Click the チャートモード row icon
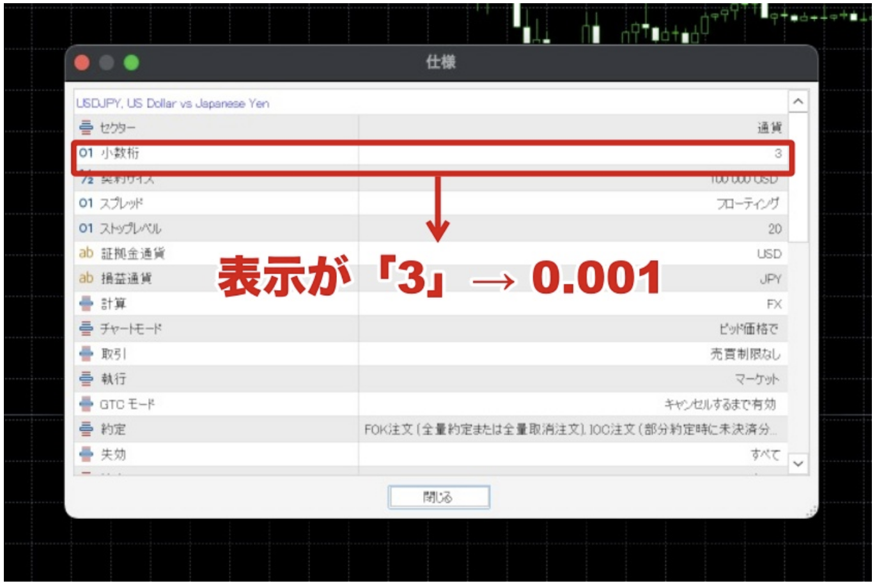Viewport: 877px width, 588px height. [x=86, y=329]
